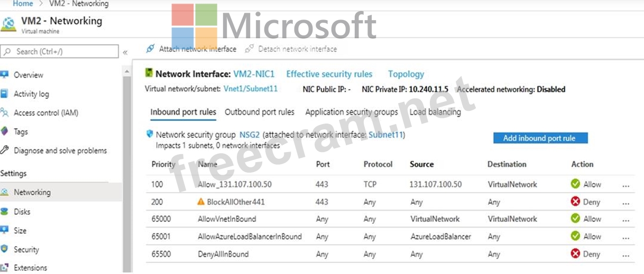The height and width of the screenshot is (274, 644).
Task: Click the Diagnose and solve problems wrench icon
Action: [5, 150]
